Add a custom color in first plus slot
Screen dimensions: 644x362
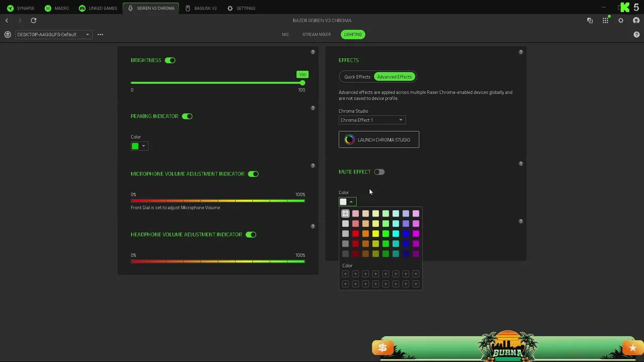(x=345, y=274)
